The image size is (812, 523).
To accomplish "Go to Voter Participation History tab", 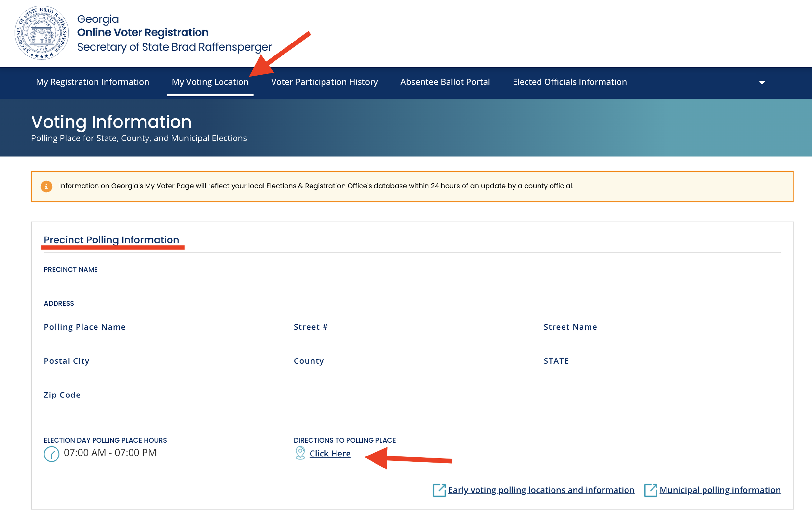I will [324, 82].
